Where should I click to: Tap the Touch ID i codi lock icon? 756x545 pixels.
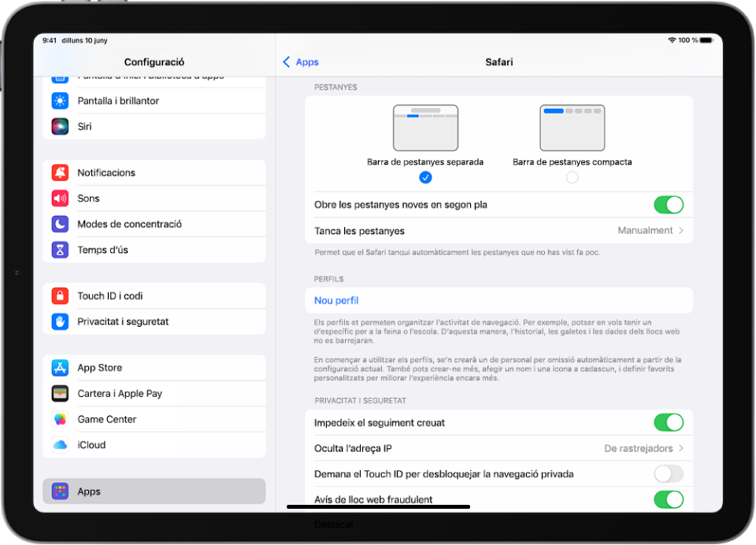(60, 295)
